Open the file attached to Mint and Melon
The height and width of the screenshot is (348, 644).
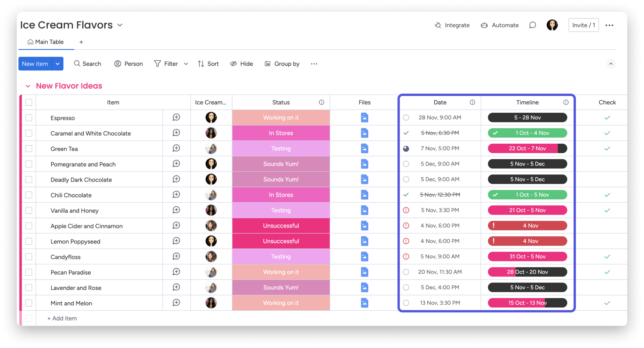[x=365, y=303]
